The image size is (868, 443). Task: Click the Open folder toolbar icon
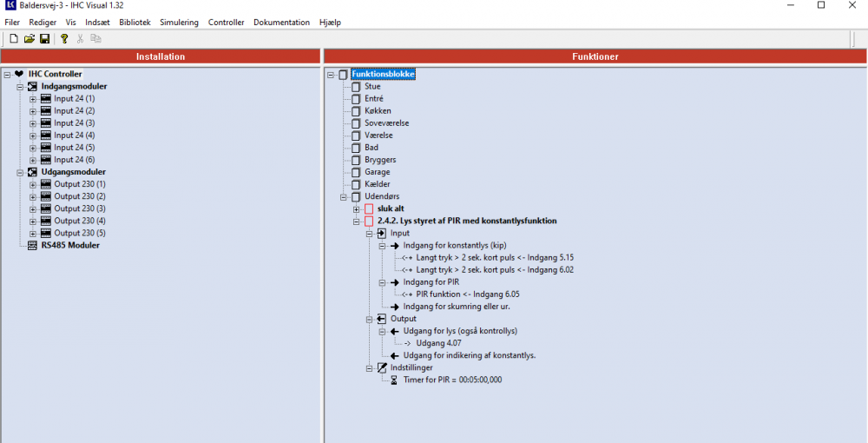coord(30,38)
